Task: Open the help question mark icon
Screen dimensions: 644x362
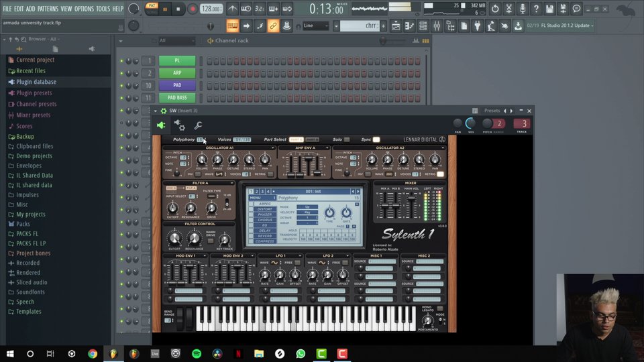Action: [x=536, y=9]
